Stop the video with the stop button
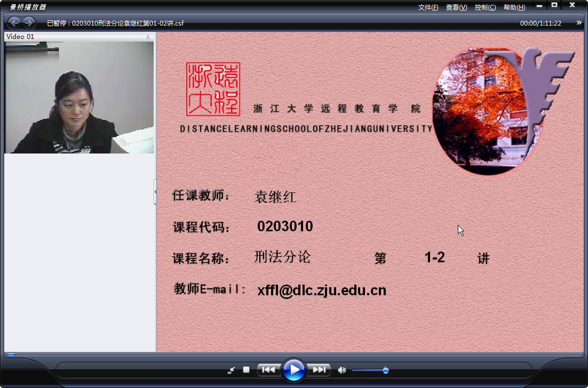This screenshot has width=588, height=388. tap(246, 370)
